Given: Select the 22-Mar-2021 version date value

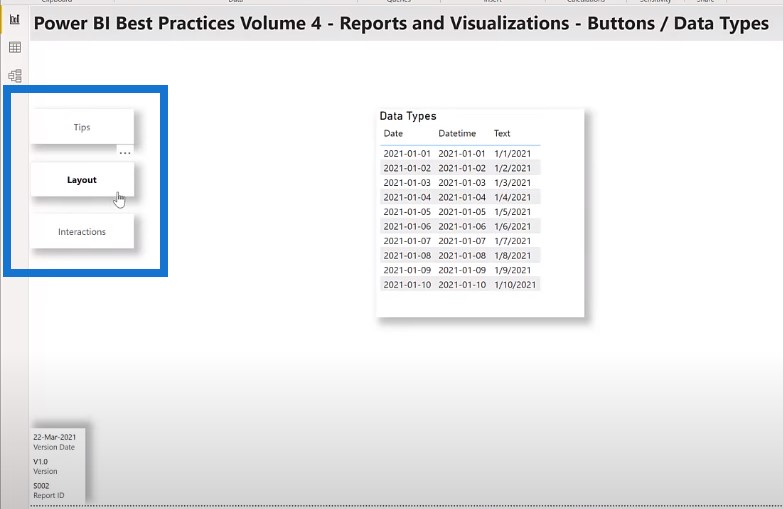Looking at the screenshot, I should tap(54, 437).
